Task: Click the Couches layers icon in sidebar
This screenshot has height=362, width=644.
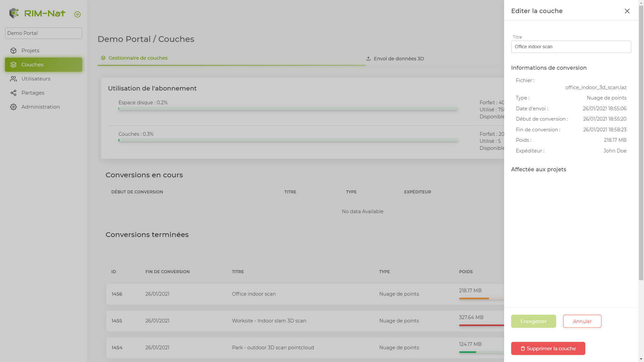Action: [x=13, y=65]
